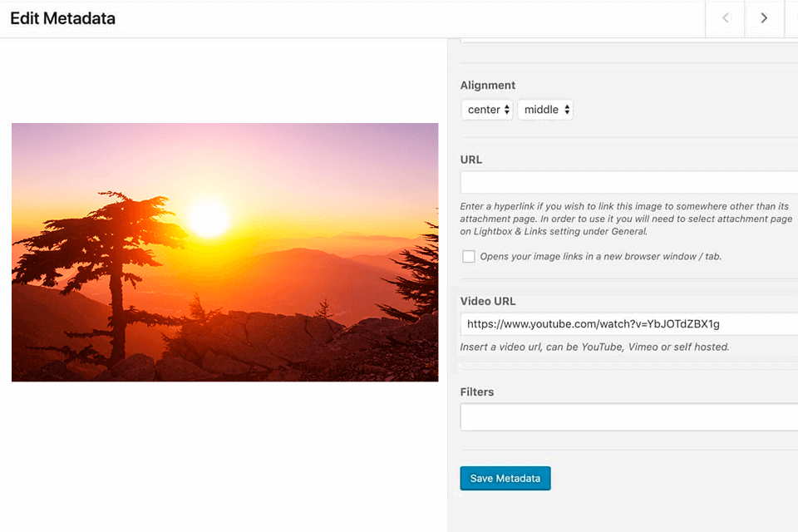Click the Video URL field label
This screenshot has width=798, height=532.
tap(488, 301)
